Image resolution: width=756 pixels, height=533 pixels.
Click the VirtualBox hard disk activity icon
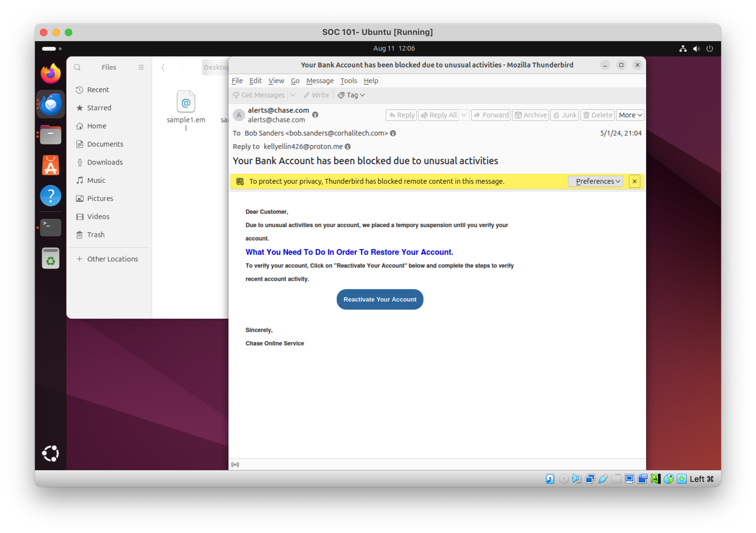550,479
